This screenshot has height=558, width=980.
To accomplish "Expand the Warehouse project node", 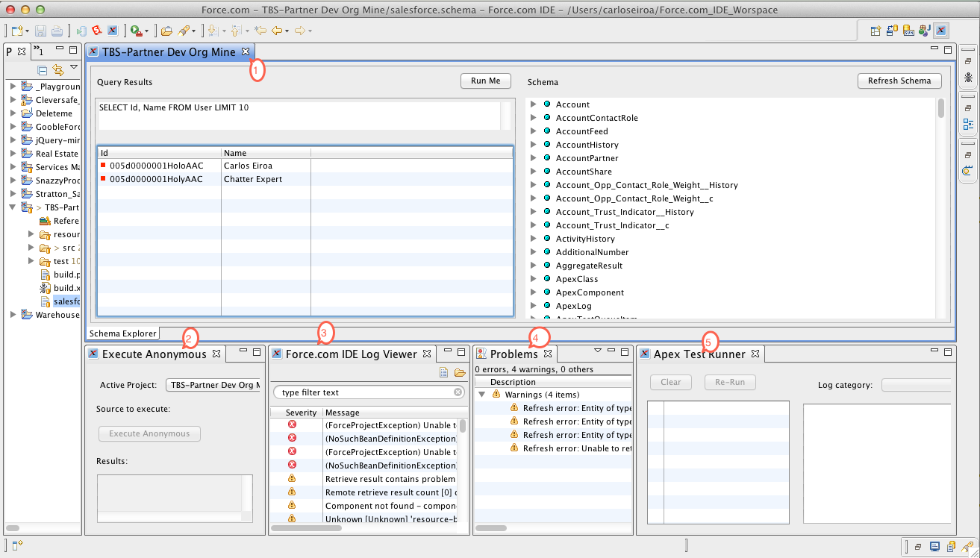I will tap(13, 315).
